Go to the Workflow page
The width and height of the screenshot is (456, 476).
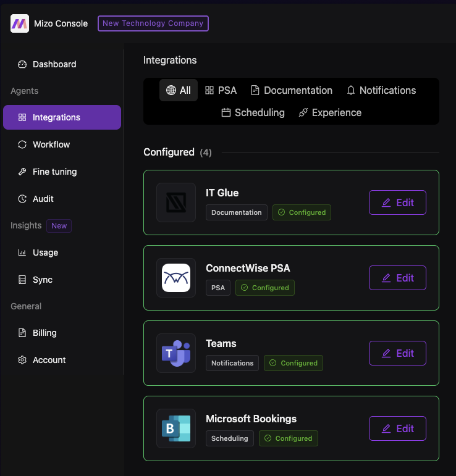(x=51, y=144)
